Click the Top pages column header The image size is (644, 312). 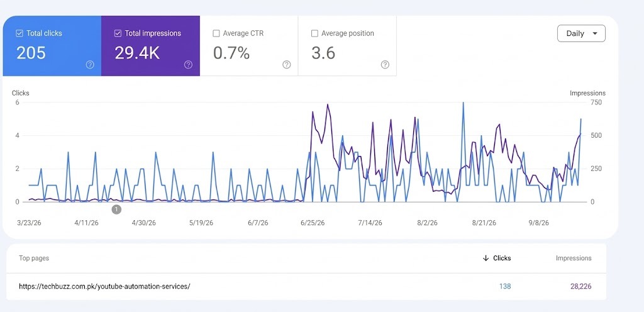34,259
